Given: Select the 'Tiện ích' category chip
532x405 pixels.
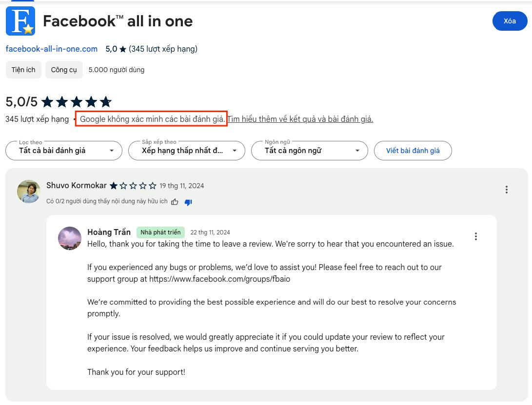Looking at the screenshot, I should 23,70.
